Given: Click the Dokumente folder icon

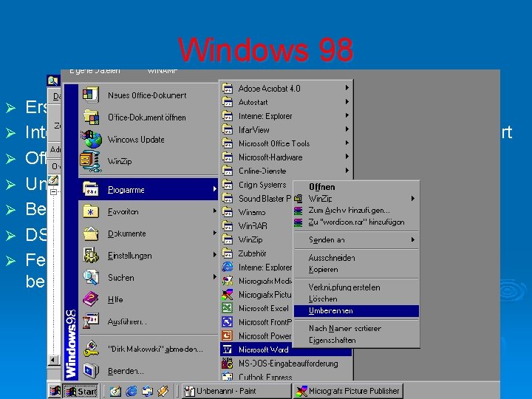Looking at the screenshot, I should (91, 233).
